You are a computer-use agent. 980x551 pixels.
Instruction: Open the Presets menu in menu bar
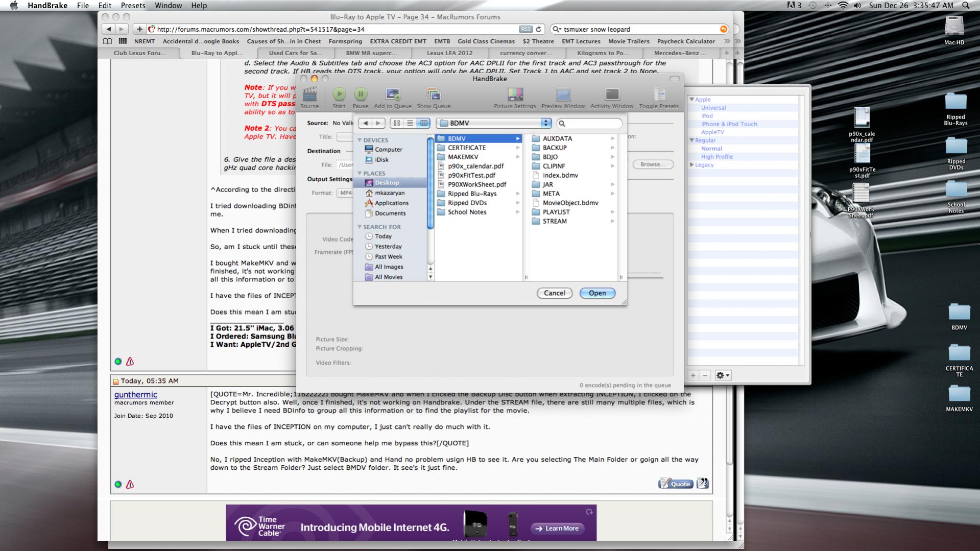pos(133,5)
